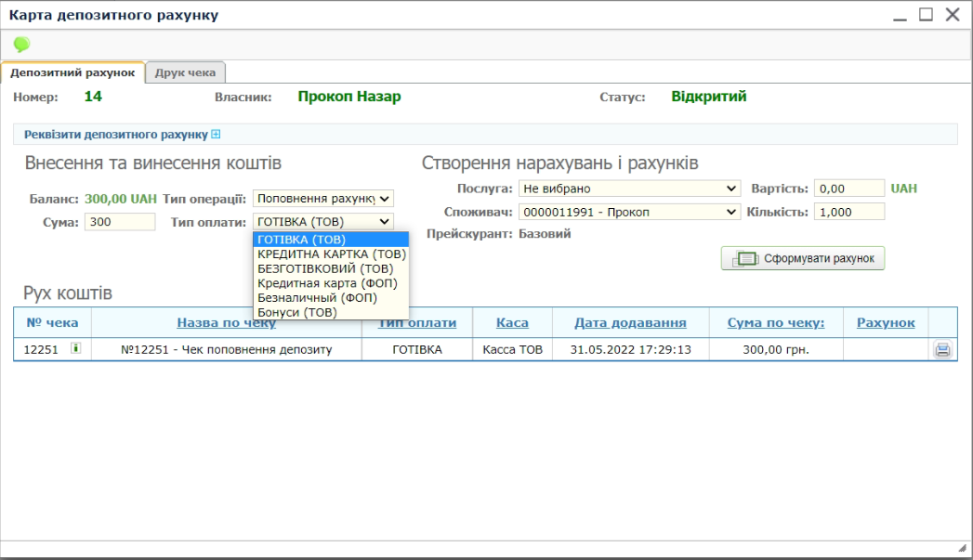The image size is (973, 560).
Task: Click the Кількість input field
Action: [x=848, y=212]
